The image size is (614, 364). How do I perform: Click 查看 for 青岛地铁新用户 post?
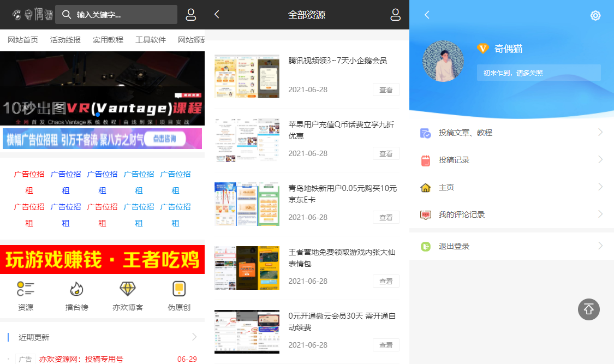tap(386, 217)
